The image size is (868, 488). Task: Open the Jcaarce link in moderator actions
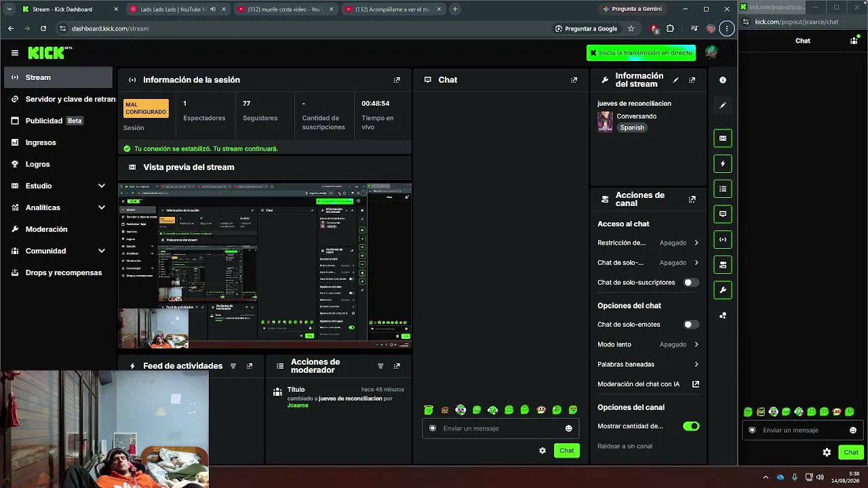coord(298,405)
